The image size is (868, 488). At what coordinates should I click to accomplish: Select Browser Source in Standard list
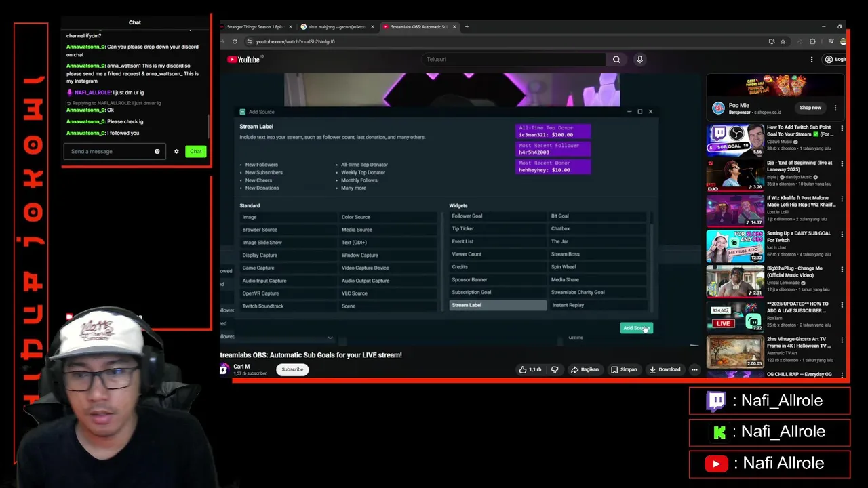(288, 230)
